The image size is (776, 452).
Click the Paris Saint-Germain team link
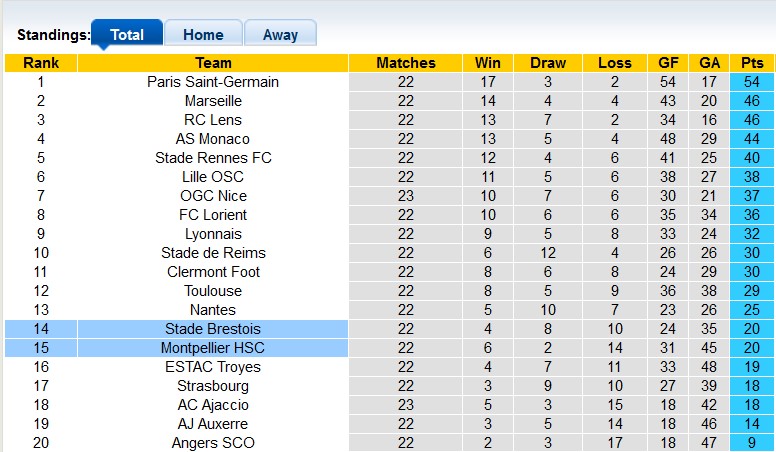tap(213, 82)
